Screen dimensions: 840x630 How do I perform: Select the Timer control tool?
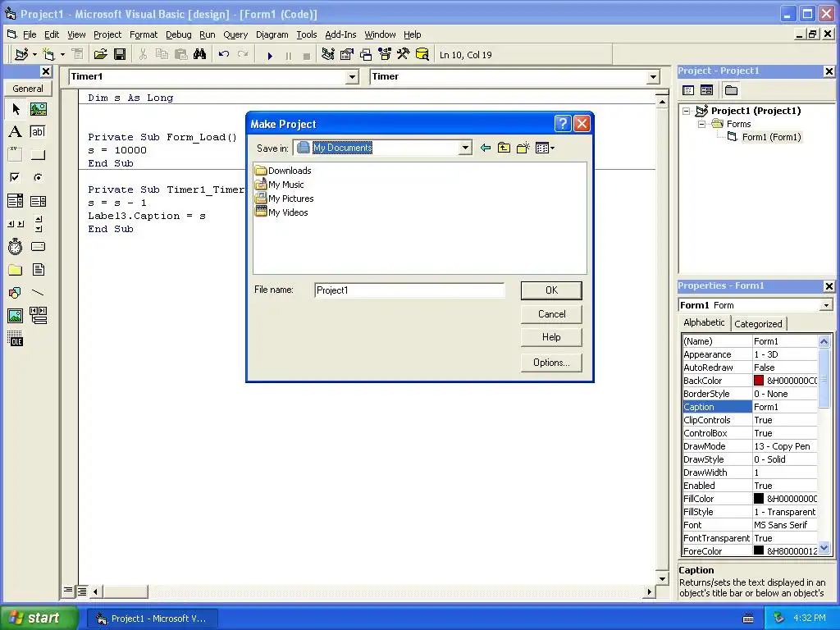[16, 247]
